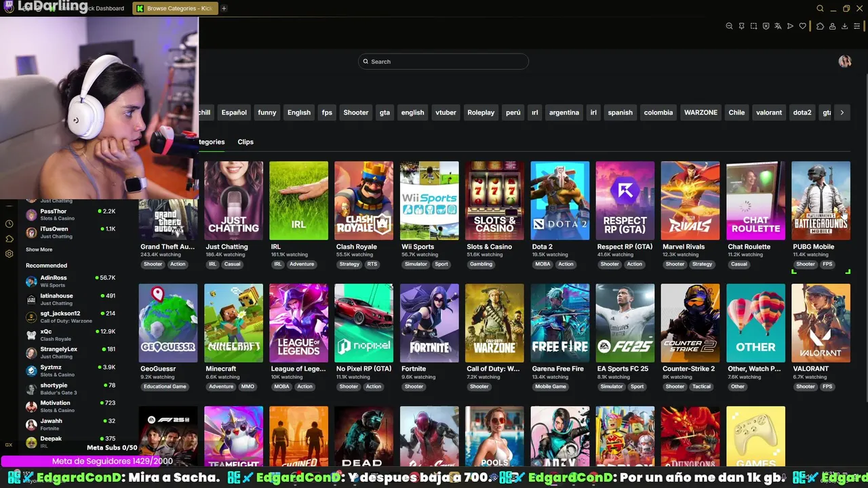Image resolution: width=868 pixels, height=488 pixels.
Task: Open the Slots & Casino category cover
Action: point(494,201)
